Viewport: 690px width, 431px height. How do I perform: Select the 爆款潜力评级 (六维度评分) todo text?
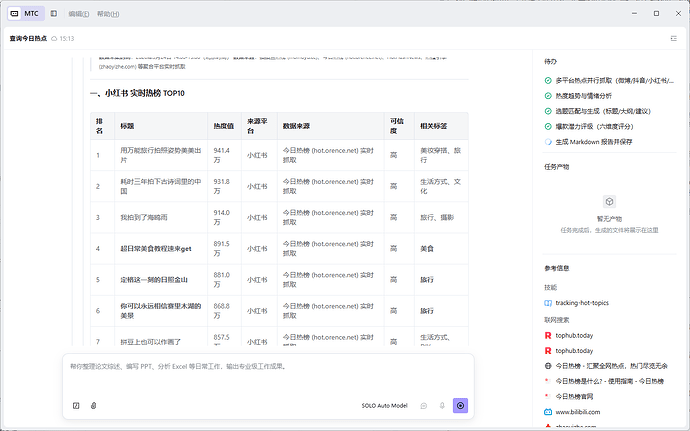coord(594,127)
